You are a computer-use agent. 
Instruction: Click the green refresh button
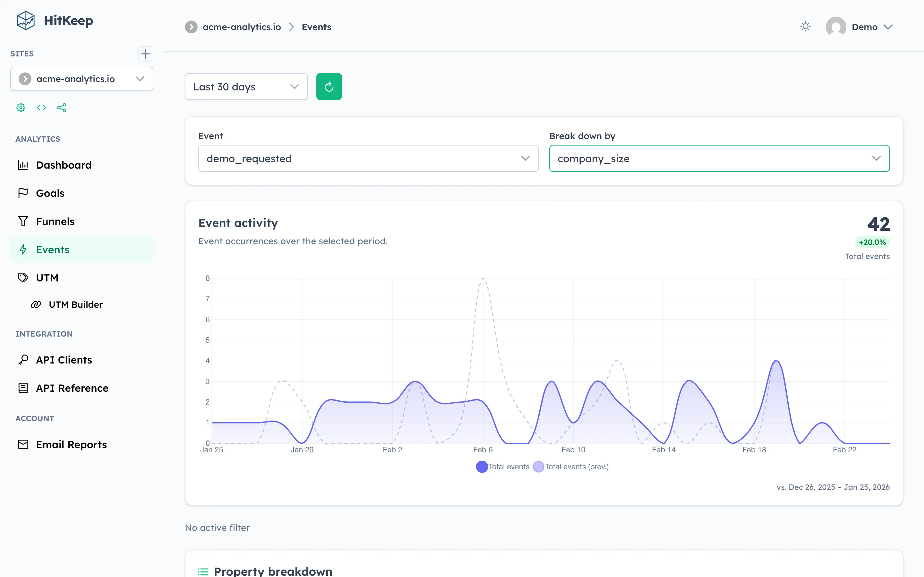pos(329,86)
